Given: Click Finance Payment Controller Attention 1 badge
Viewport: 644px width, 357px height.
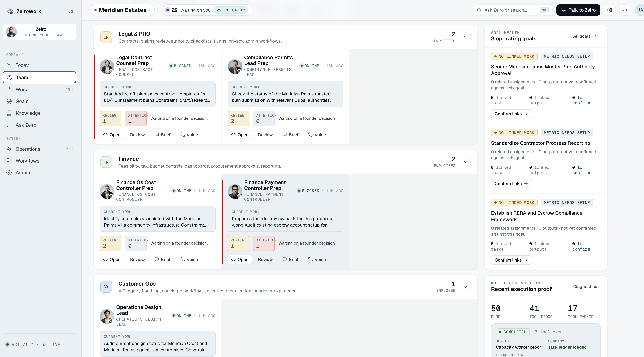Looking at the screenshot, I should click(264, 243).
